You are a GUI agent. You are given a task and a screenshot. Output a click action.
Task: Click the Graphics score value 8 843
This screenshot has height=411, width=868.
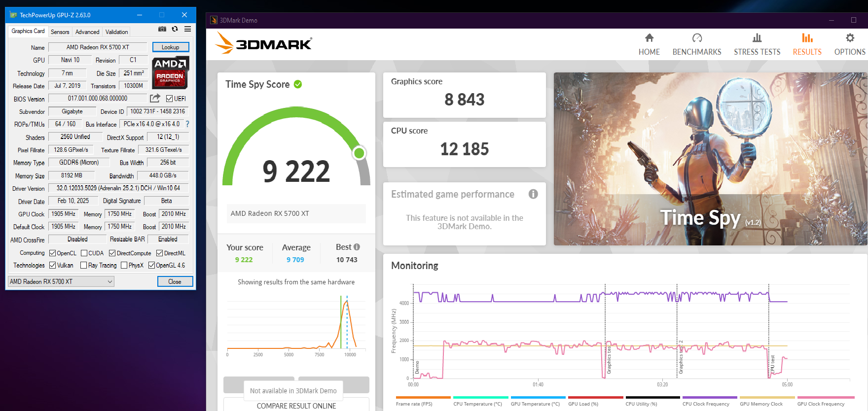tap(465, 100)
